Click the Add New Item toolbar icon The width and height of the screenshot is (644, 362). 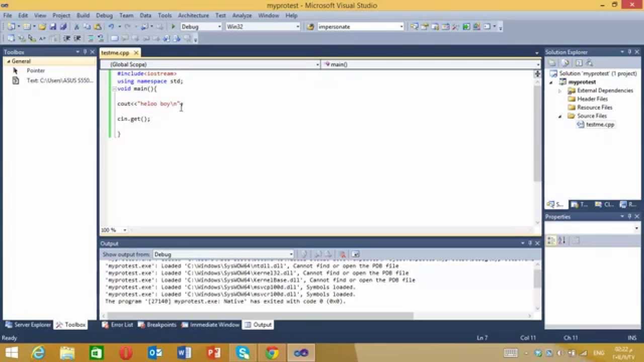pyautogui.click(x=27, y=27)
